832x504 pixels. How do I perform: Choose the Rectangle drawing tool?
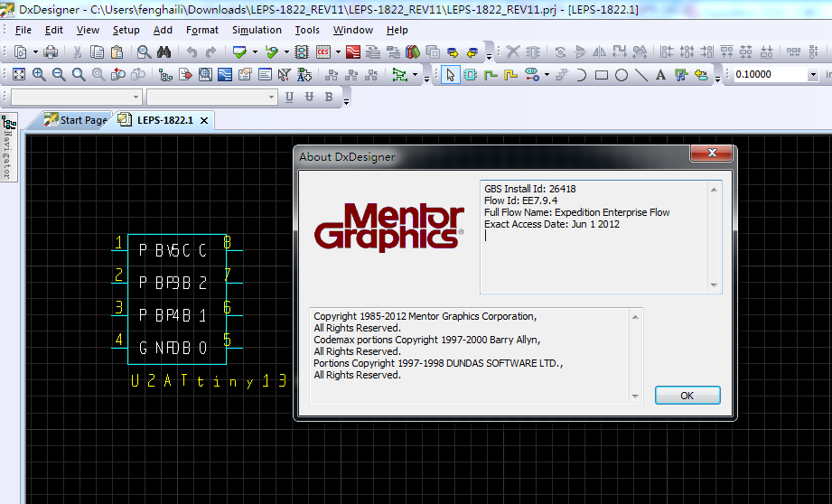click(x=602, y=75)
